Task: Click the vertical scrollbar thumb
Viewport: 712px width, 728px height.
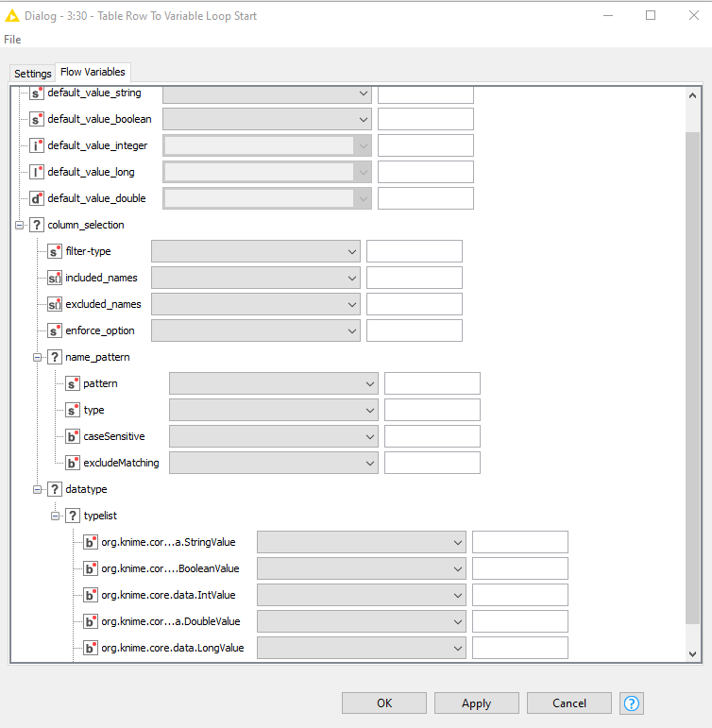Action: (x=692, y=379)
